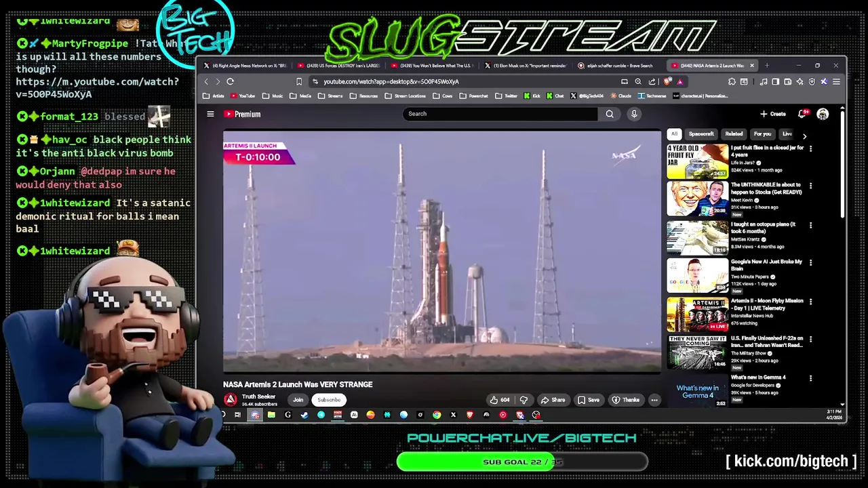This screenshot has height=488, width=868.
Task: Open more actions ellipsis under the video
Action: click(x=654, y=400)
